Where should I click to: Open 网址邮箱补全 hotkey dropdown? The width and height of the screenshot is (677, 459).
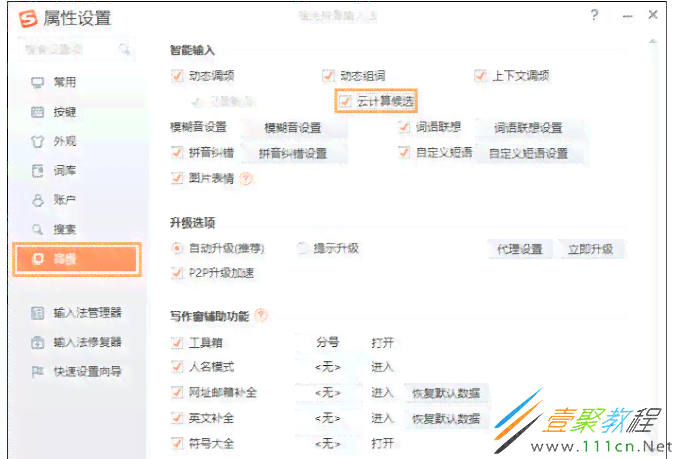328,393
